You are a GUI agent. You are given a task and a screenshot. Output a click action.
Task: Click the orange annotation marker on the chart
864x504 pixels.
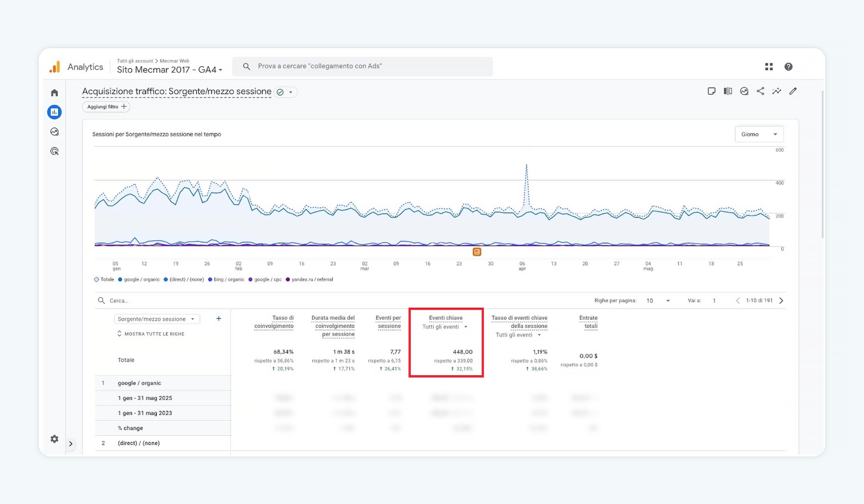coord(477,252)
